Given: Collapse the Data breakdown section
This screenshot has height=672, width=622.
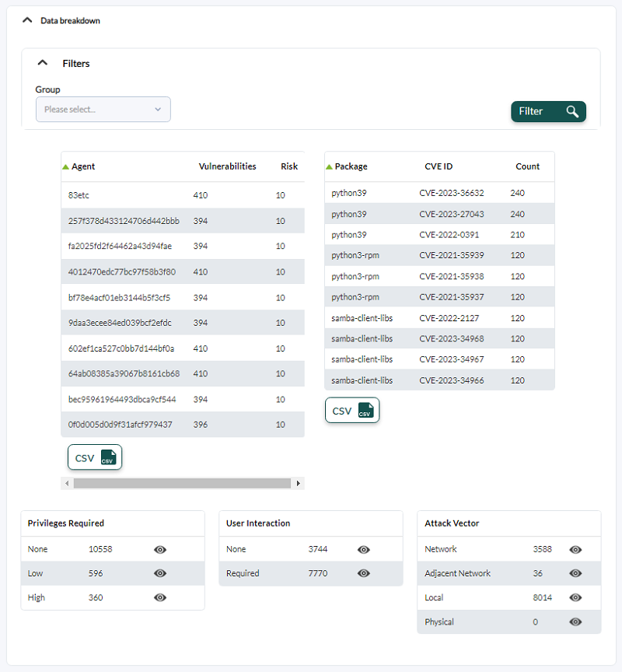Looking at the screenshot, I should (27, 20).
